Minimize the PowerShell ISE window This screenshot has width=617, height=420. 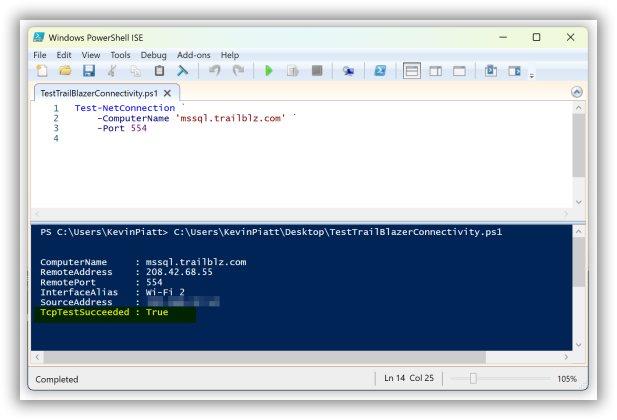tap(503, 37)
